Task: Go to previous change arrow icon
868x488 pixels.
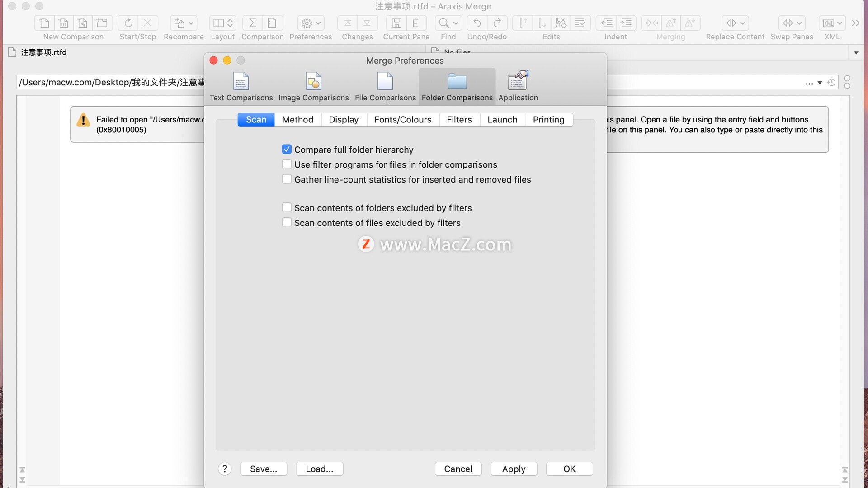Action: (348, 23)
